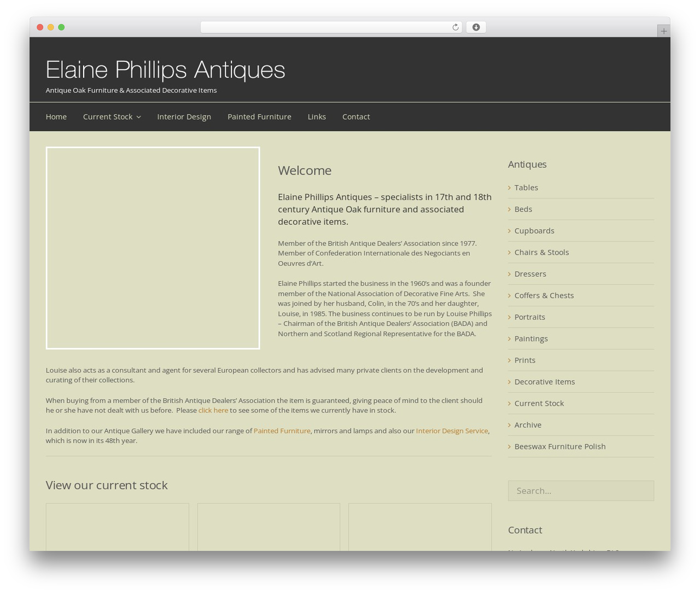Click the download arrow icon in toolbar
Viewport: 700px width, 593px height.
[x=476, y=27]
